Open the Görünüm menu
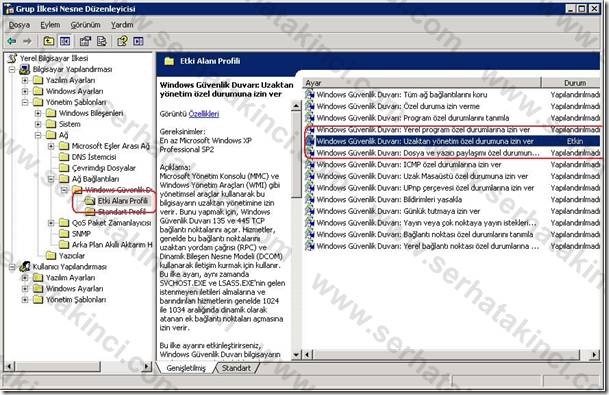The width and height of the screenshot is (609, 395). tap(85, 25)
